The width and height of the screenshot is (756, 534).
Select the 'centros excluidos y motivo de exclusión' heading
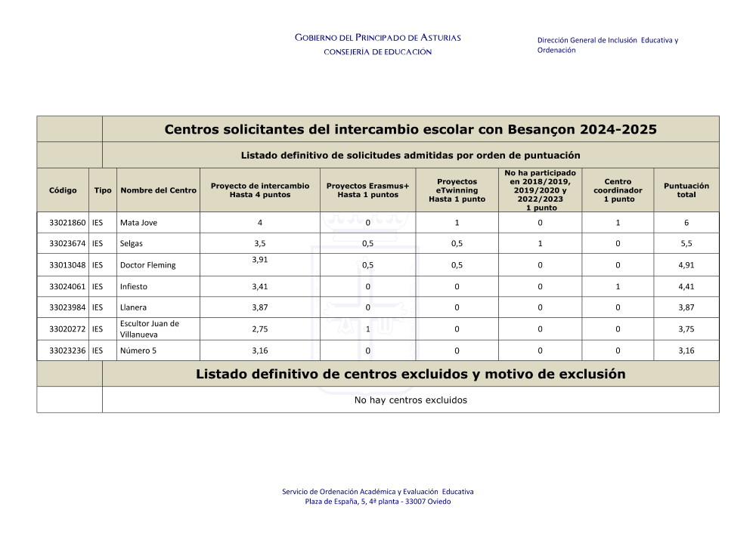point(410,374)
